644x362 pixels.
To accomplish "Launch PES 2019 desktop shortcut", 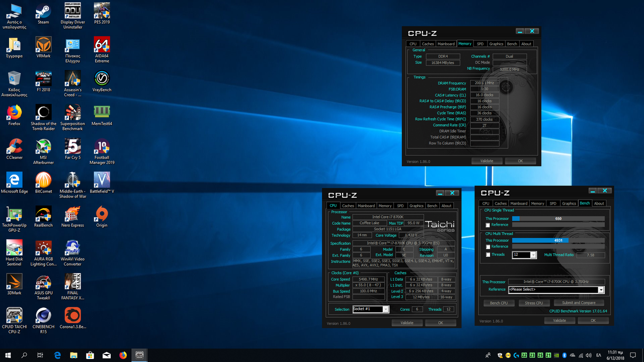I will 102,14.
